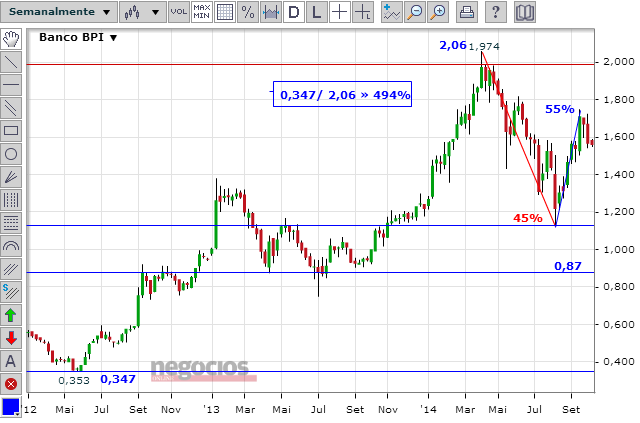Select the circle drawing tool

[11, 154]
